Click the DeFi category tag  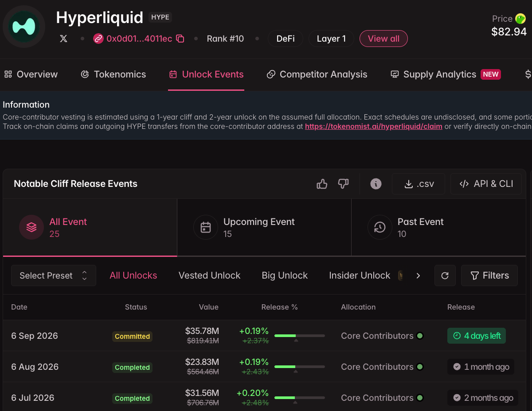pyautogui.click(x=286, y=39)
